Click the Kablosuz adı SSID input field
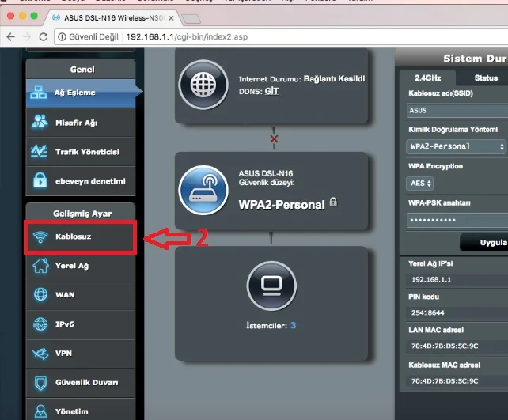 457,111
